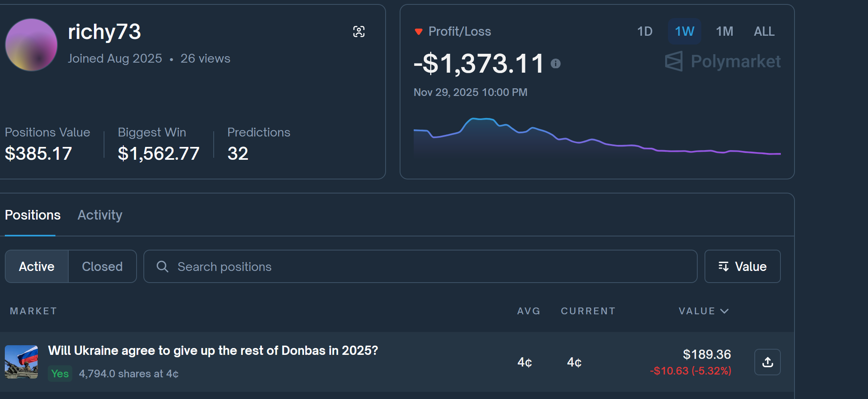Focus the Search positions field

(420, 267)
